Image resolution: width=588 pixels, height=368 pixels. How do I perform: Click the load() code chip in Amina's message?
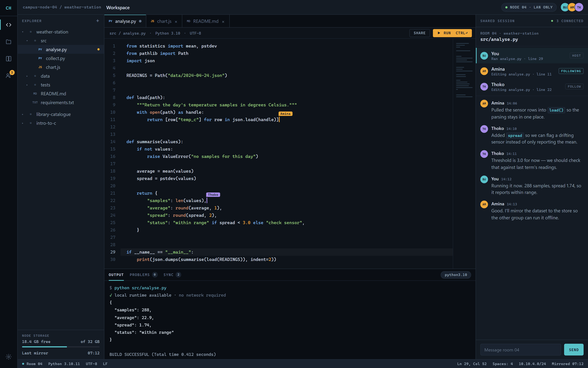pyautogui.click(x=556, y=110)
